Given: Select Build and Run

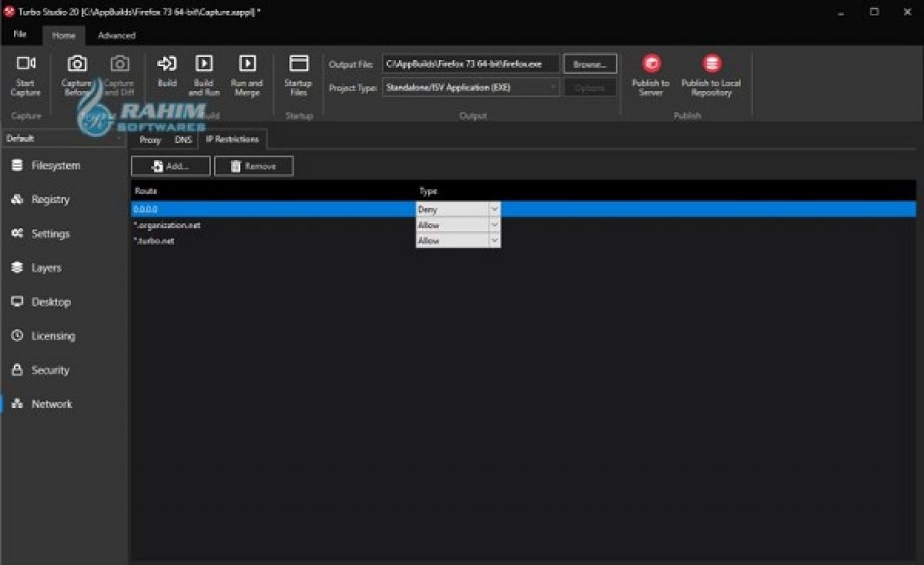Looking at the screenshot, I should (204, 73).
